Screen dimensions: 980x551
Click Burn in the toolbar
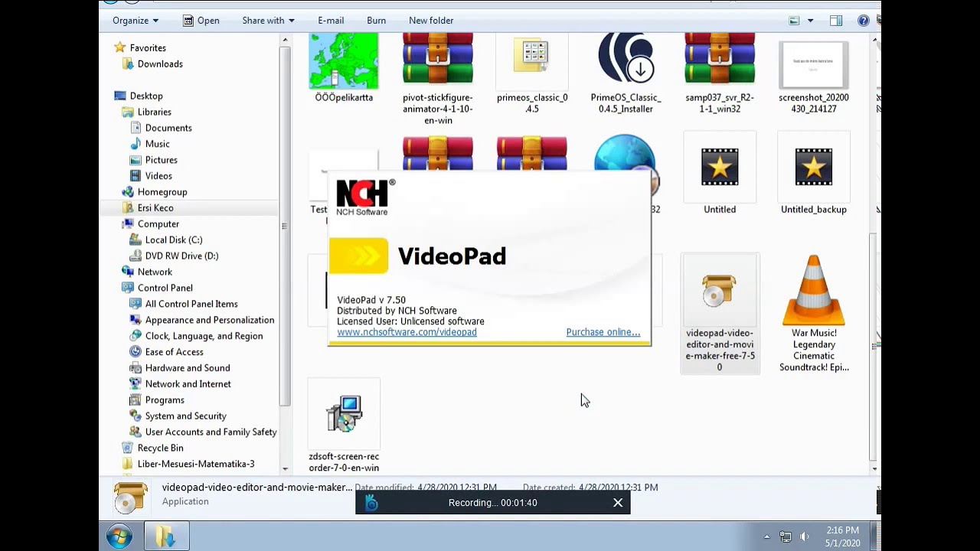pyautogui.click(x=376, y=21)
